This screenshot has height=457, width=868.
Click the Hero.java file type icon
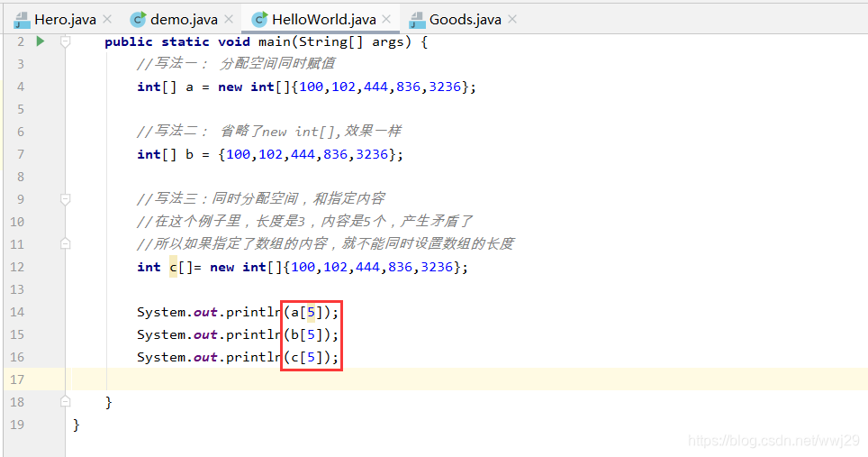click(22, 20)
